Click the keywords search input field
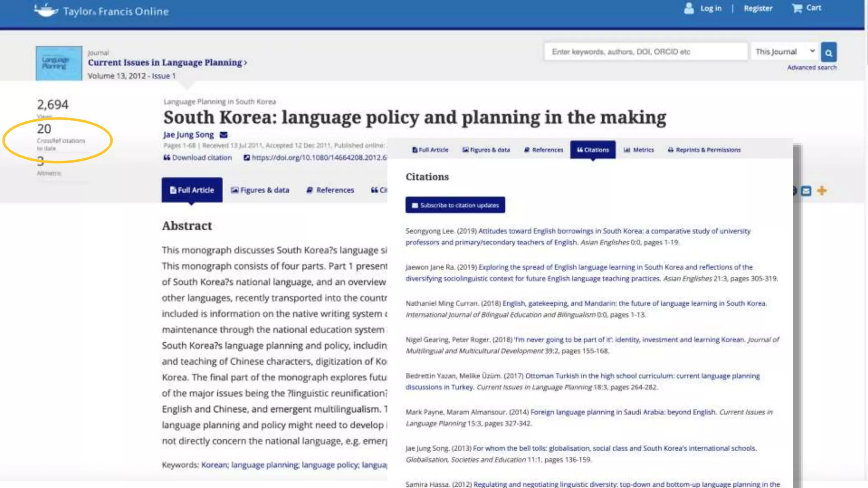 [645, 52]
